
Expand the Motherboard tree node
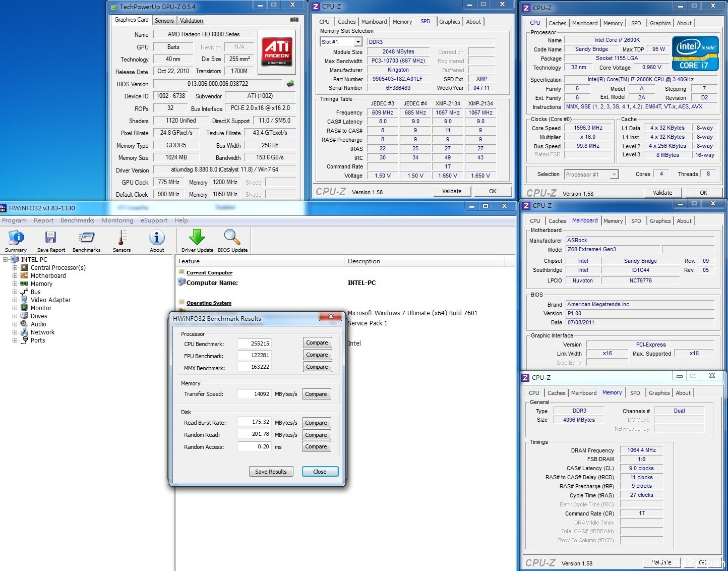[x=15, y=275]
